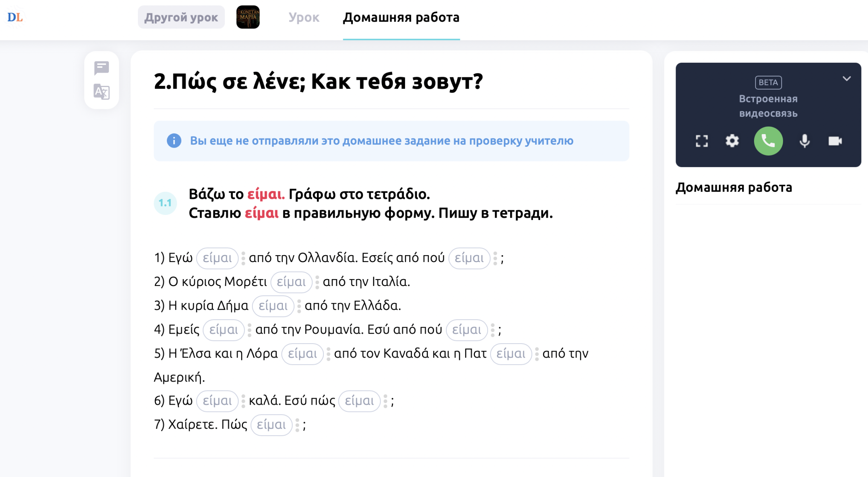Click the Другой урок button
This screenshot has width=868, height=477.
(181, 17)
